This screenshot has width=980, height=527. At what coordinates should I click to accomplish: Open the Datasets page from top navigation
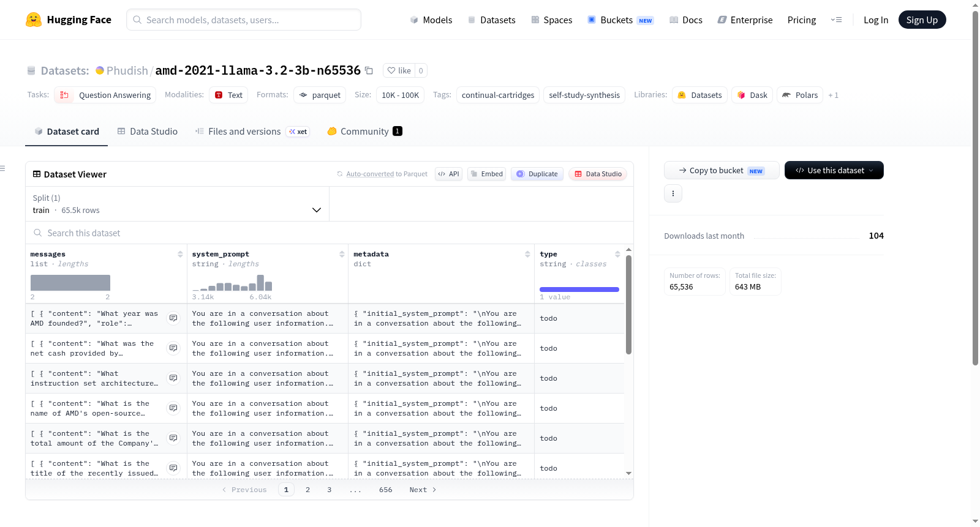point(492,20)
